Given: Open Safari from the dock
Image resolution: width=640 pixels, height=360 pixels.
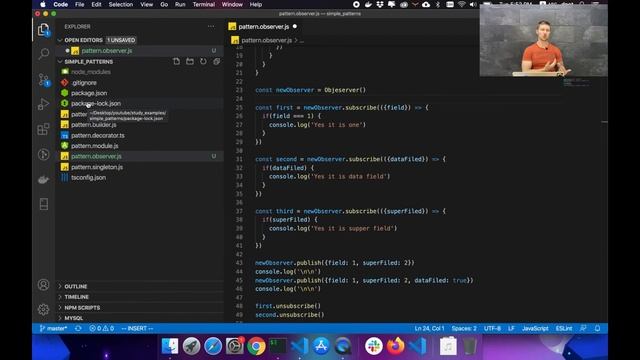Looking at the screenshot, I should (x=213, y=346).
